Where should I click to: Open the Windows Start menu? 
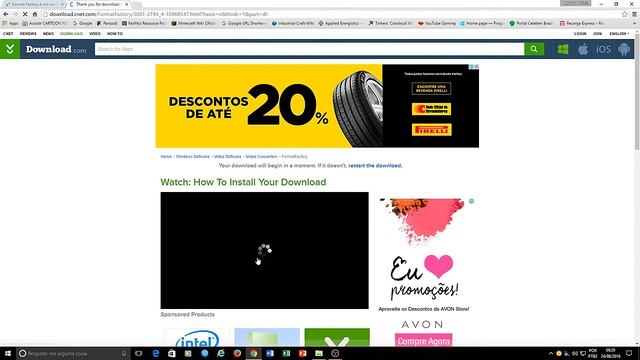(x=8, y=353)
